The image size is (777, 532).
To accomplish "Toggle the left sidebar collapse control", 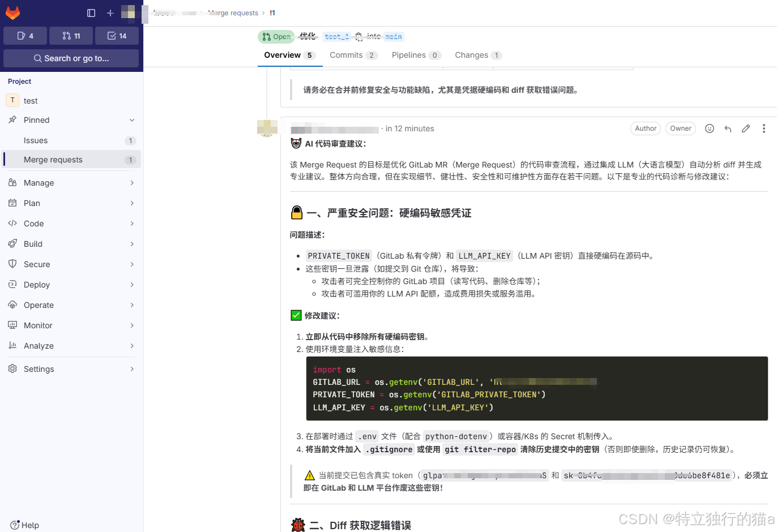I will click(91, 12).
